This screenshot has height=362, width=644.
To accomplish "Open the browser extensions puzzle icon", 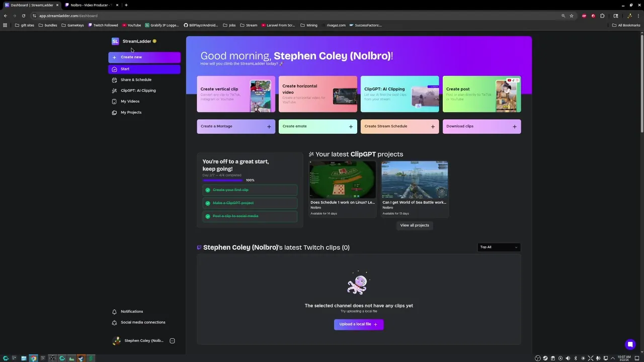I will click(x=602, y=16).
